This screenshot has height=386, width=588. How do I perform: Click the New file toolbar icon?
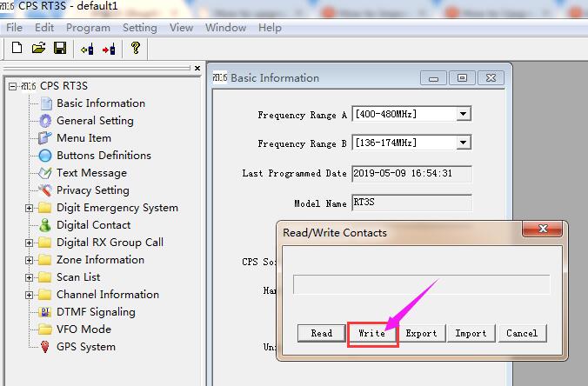(17, 49)
